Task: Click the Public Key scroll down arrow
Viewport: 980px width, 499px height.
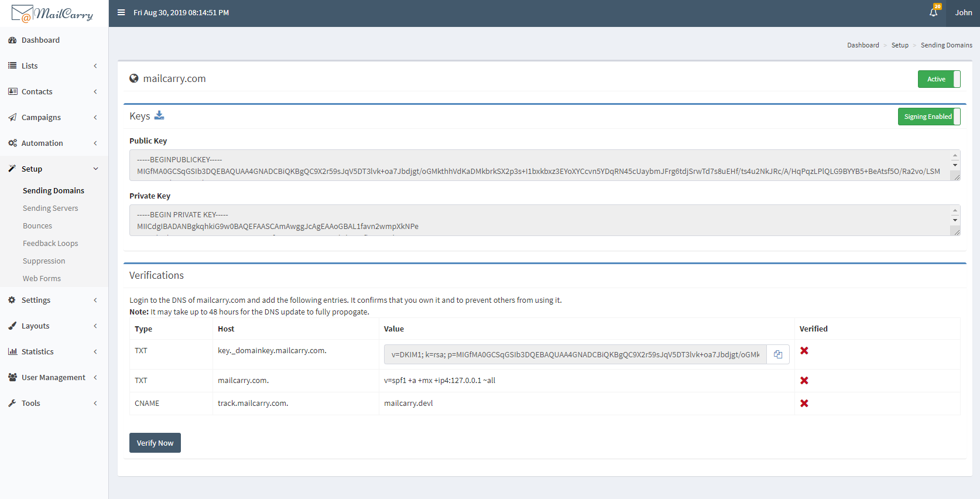Action: pyautogui.click(x=955, y=165)
